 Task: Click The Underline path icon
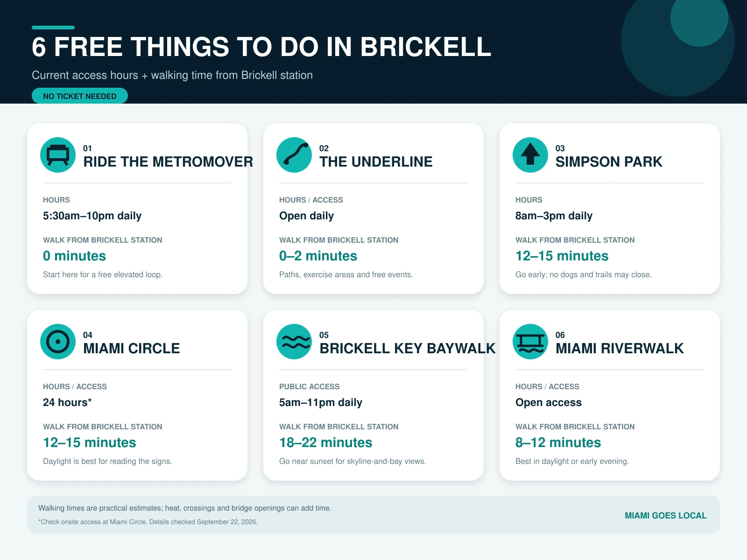coord(294,155)
